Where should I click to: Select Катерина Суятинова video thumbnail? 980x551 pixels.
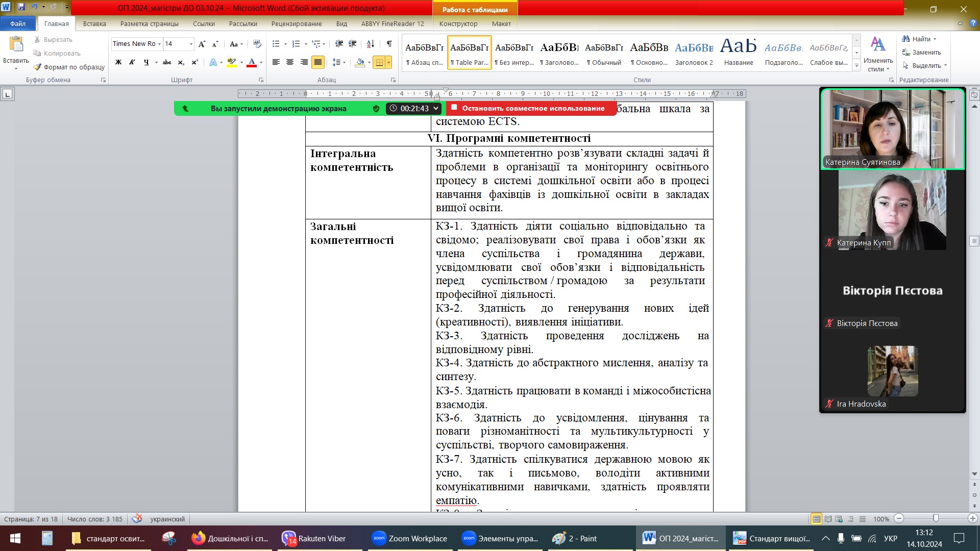(892, 129)
